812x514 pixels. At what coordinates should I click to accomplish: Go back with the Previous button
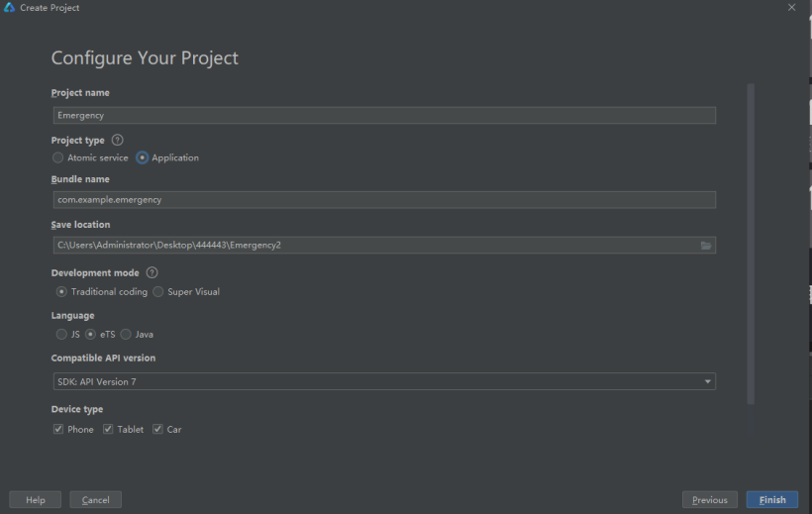point(710,500)
